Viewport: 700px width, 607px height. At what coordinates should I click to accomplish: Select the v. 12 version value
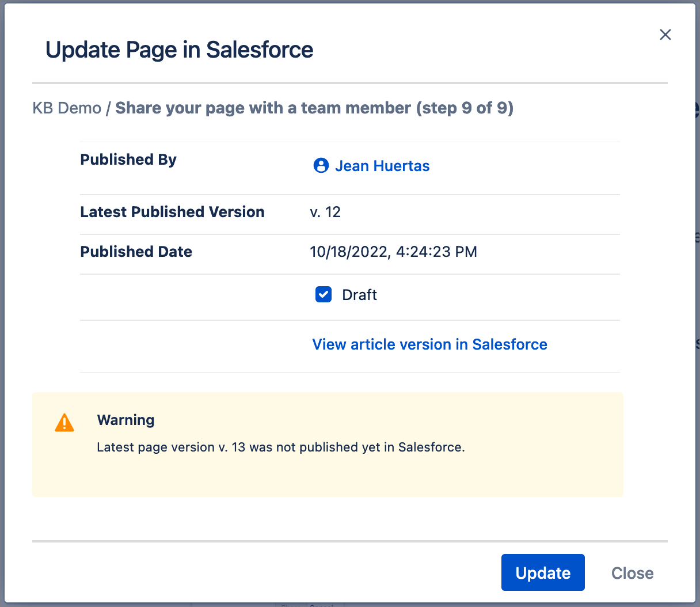(325, 212)
